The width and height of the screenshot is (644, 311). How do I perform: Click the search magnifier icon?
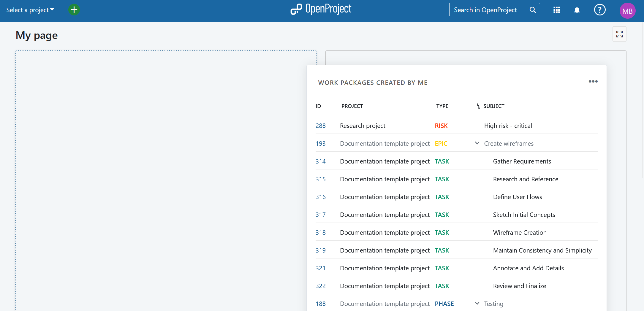coord(533,10)
